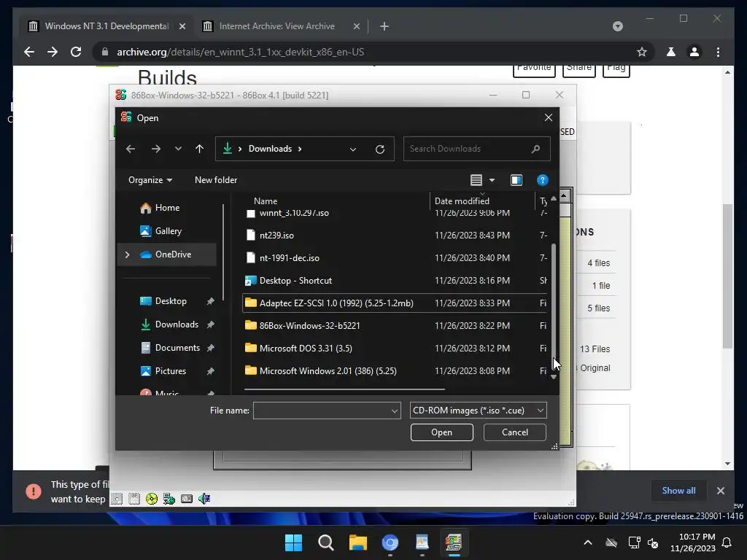Select Adaptec EZ-SCSI 1.0 folder
Viewport: 747px width, 560px height.
pyautogui.click(x=395, y=303)
